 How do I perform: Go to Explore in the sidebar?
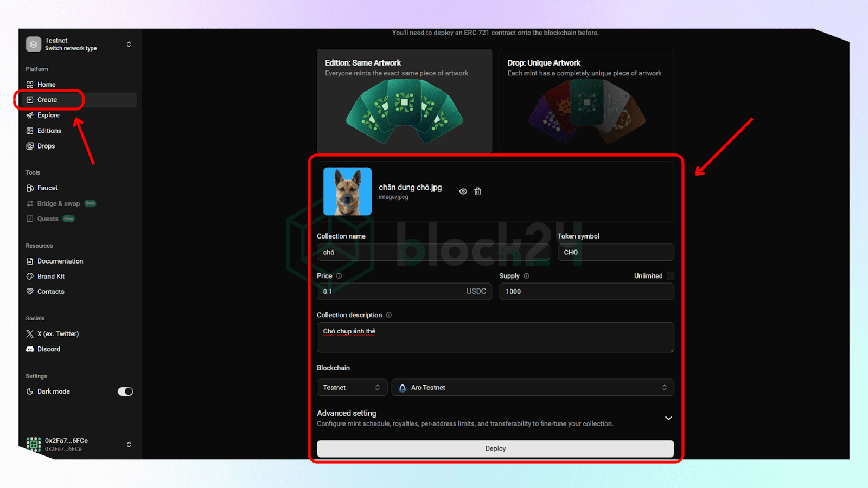[x=48, y=115]
